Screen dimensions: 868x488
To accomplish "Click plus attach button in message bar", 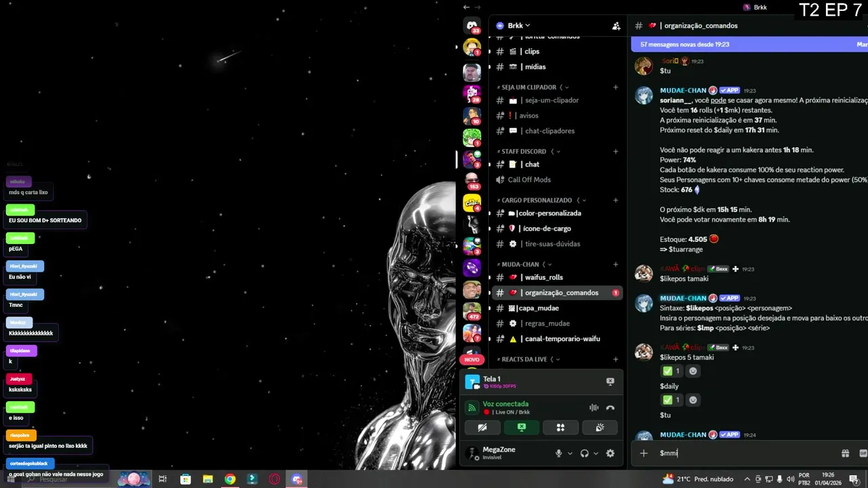I will pos(644,453).
